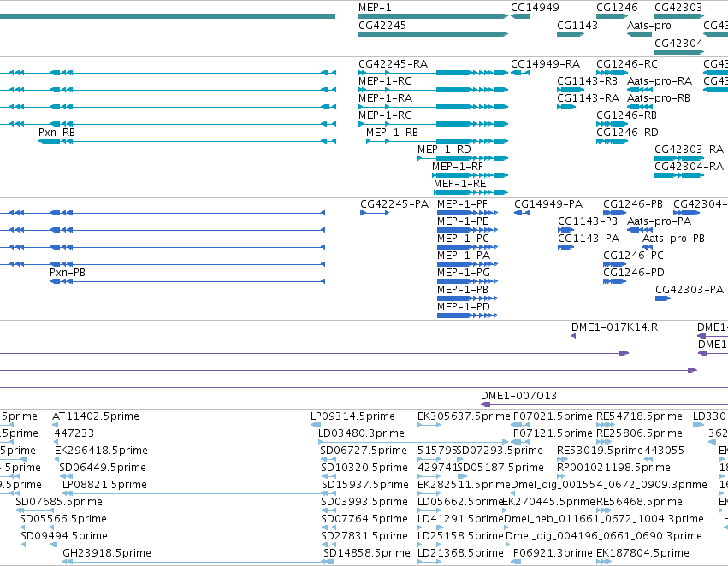Screen dimensions: 728x566
Task: Select EST EK305637.5prime
Action: click(x=429, y=425)
